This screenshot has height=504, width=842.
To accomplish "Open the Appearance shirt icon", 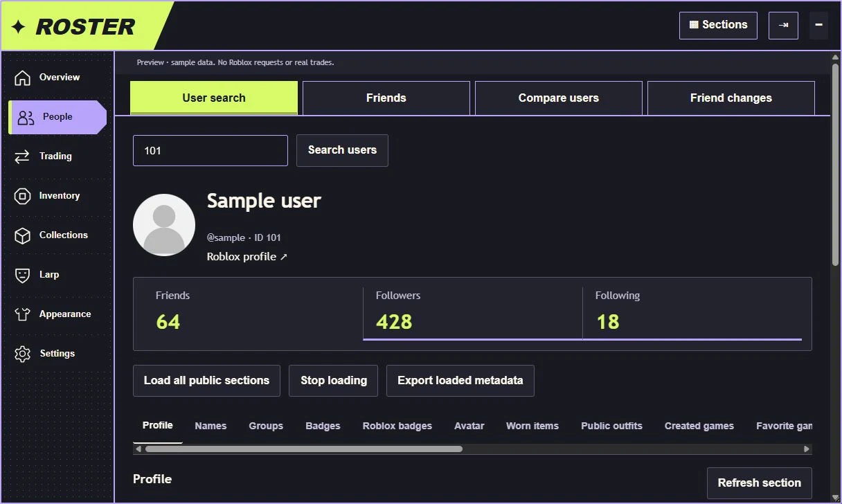I will click(x=22, y=314).
